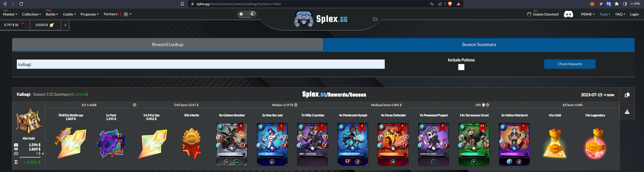The image size is (644, 172).
Task: Open the Login link
Action: [634, 14]
